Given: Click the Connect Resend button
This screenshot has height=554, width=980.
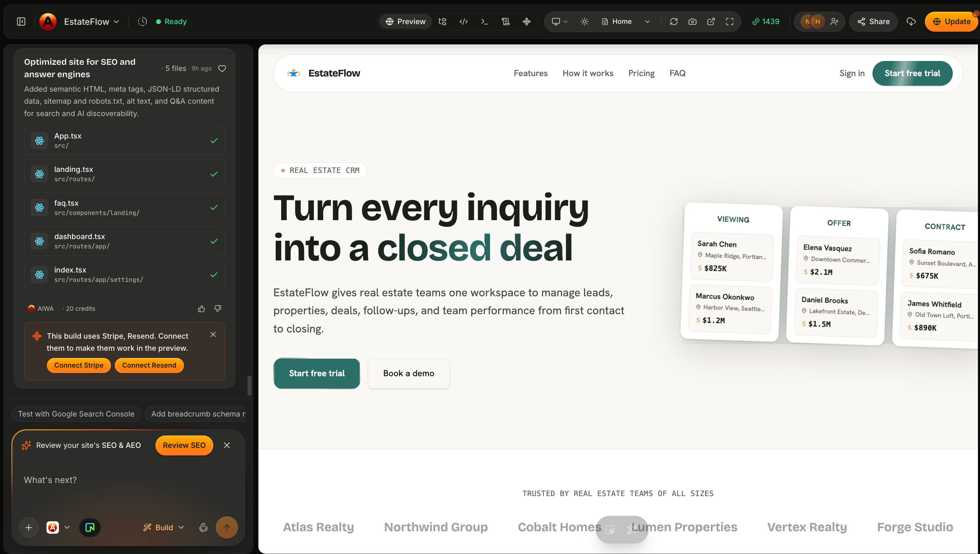Looking at the screenshot, I should [x=149, y=365].
